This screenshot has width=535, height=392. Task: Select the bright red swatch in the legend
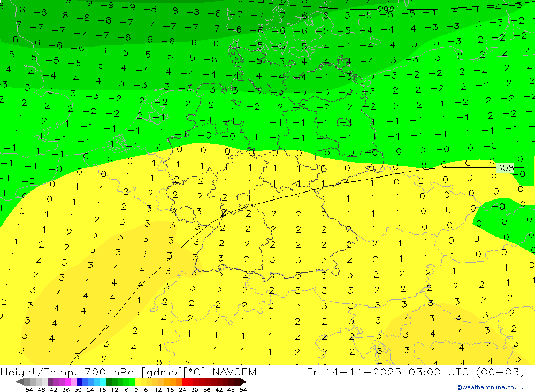(185, 381)
